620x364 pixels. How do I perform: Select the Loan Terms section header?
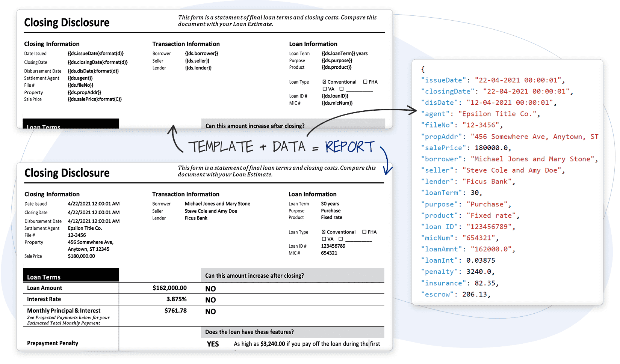pos(44,277)
